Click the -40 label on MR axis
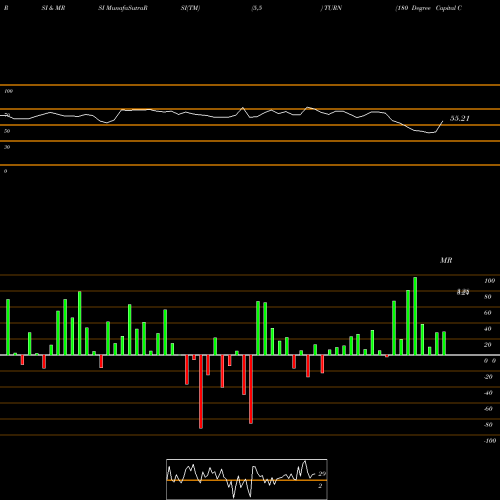500x500 pixels. coord(488,393)
